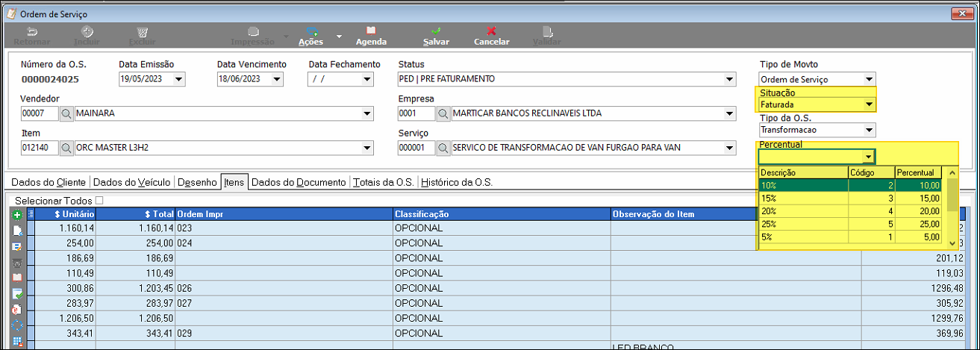Viewport: 980px width, 350px height.
Task: Choose 25% in the Percentual list
Action: [x=852, y=223]
